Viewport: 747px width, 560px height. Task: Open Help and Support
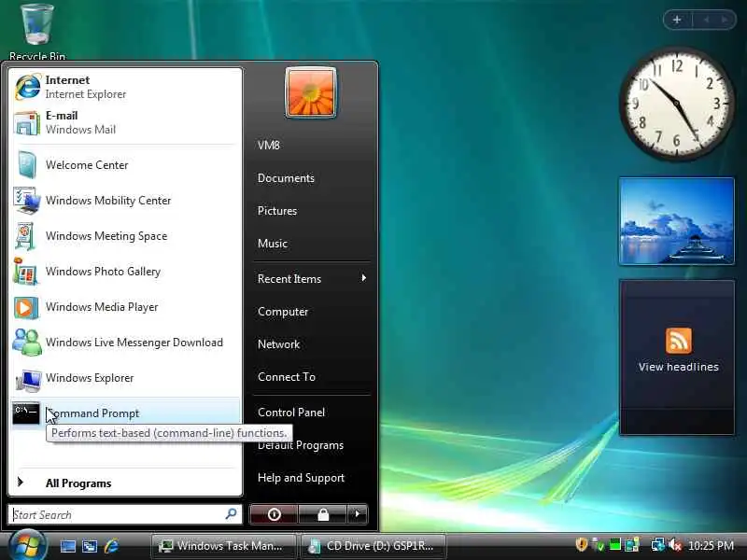coord(301,478)
